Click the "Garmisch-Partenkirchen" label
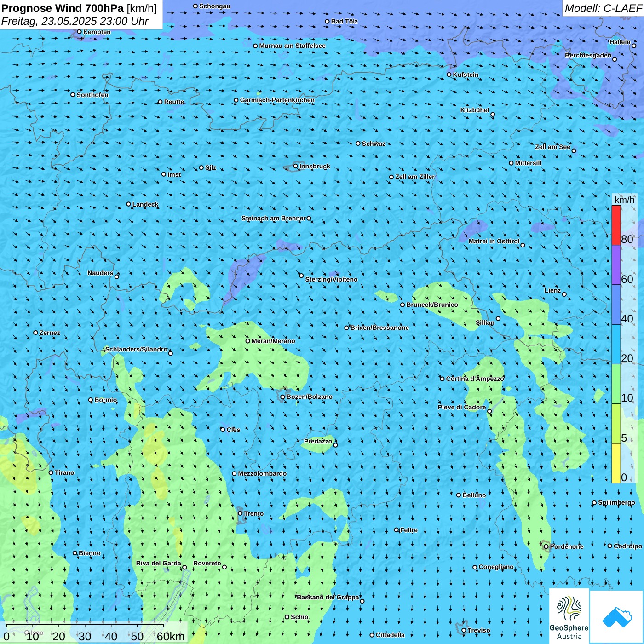Screen dimensions: 644x644 pyautogui.click(x=277, y=100)
